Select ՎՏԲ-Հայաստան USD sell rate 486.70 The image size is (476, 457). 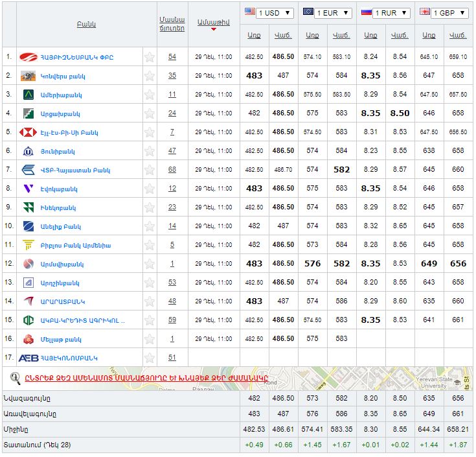click(283, 170)
